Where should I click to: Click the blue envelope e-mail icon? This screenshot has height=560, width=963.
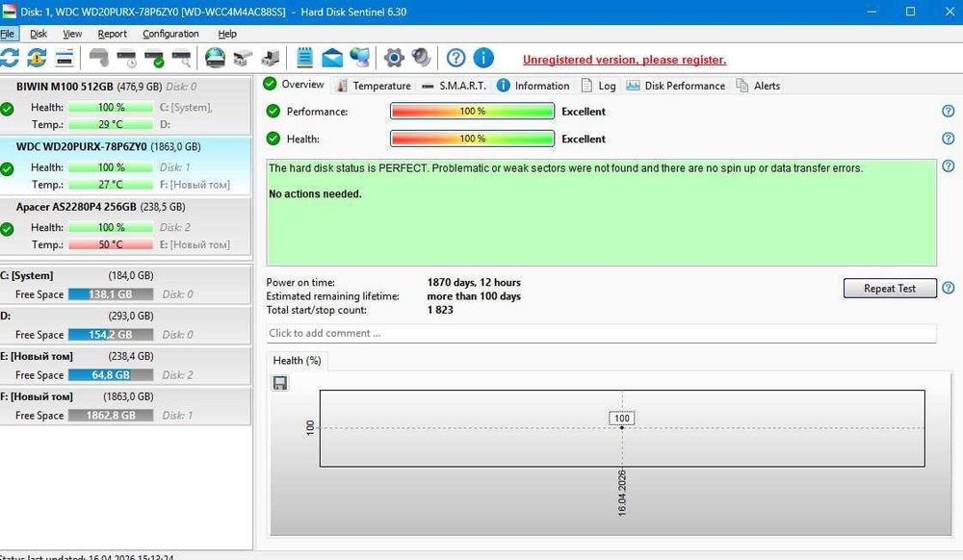(332, 59)
